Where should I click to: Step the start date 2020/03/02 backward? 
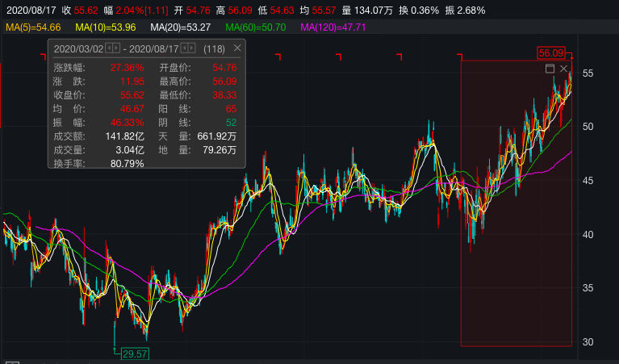coord(109,48)
